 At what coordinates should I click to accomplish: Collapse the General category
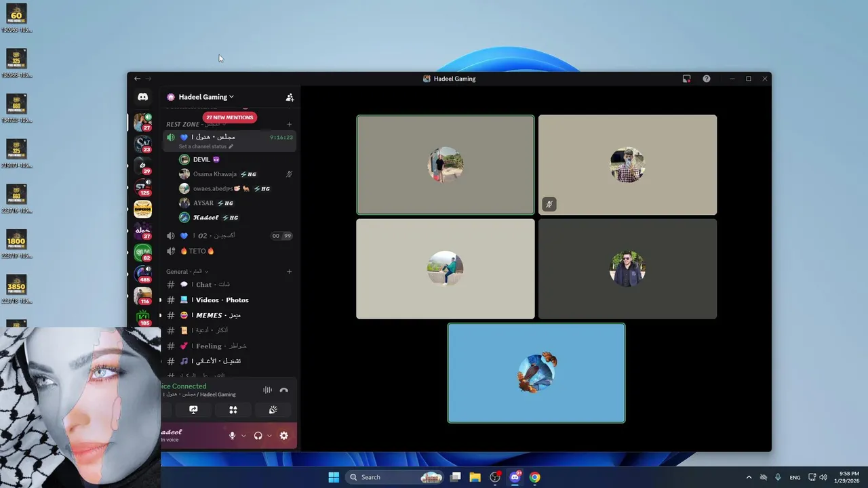[x=187, y=271]
